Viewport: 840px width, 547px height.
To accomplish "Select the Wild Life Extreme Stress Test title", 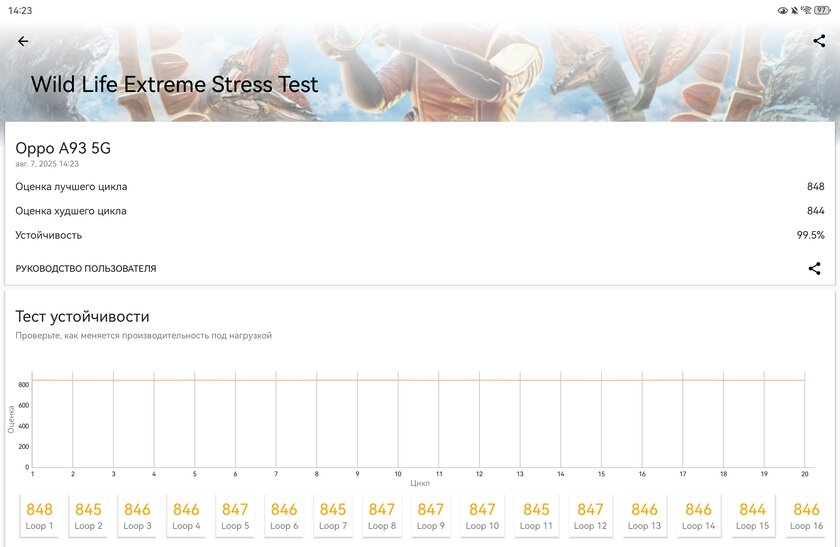I will click(175, 85).
